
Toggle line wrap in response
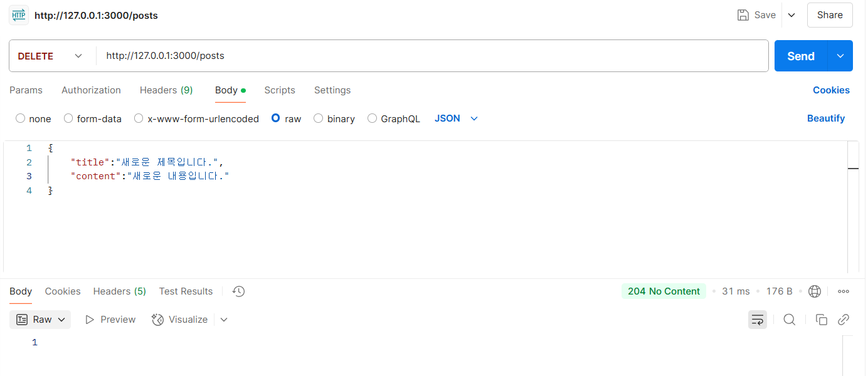tap(758, 320)
